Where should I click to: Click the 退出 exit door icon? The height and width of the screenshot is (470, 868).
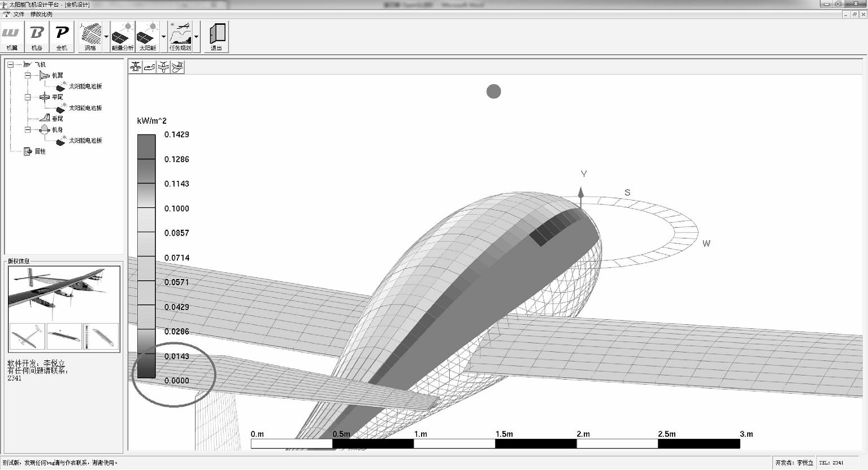coord(216,37)
